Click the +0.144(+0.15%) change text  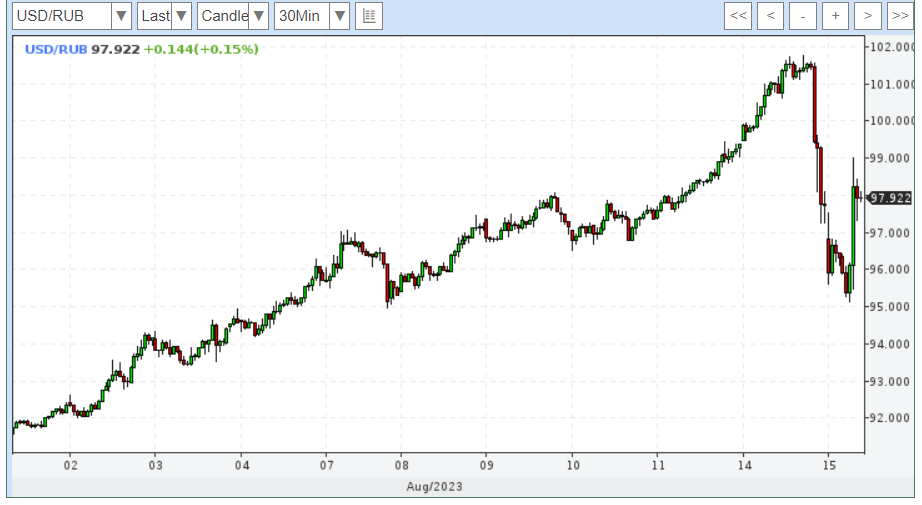click(x=201, y=49)
